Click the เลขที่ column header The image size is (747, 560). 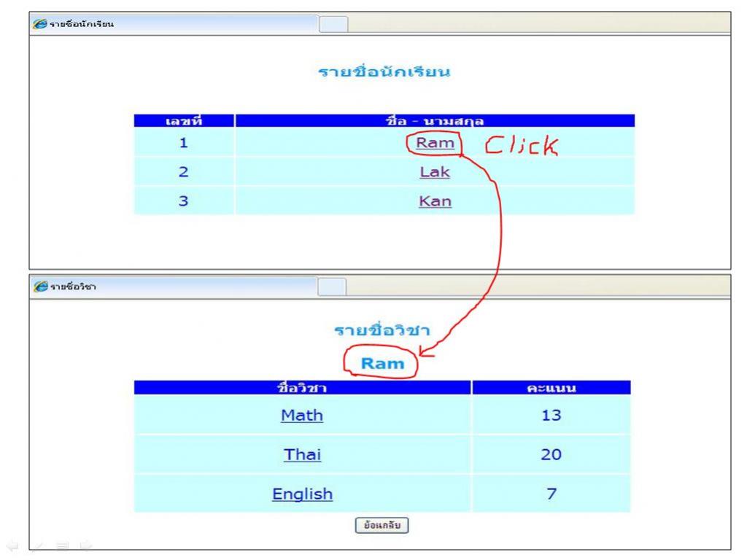(184, 121)
